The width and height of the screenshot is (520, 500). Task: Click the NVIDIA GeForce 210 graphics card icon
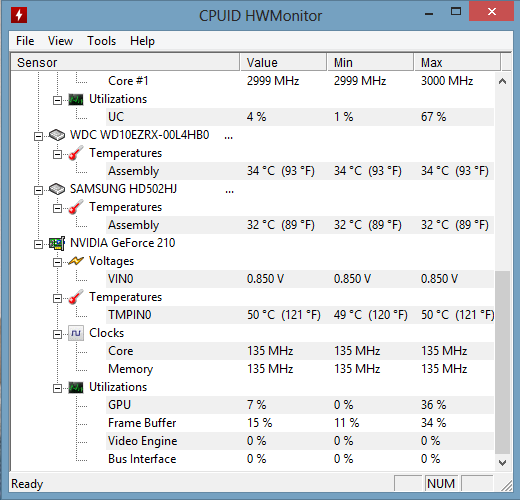pyautogui.click(x=57, y=243)
